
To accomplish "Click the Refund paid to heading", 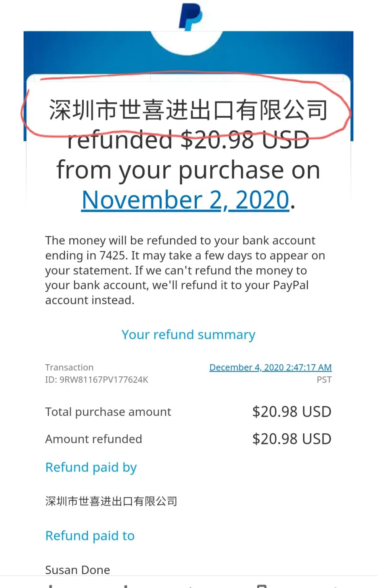I will click(90, 536).
